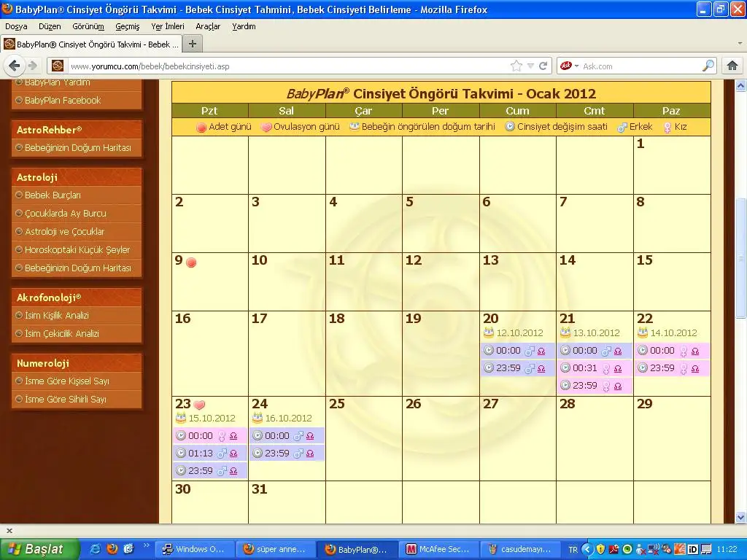Click the yorumcu.com site icon in address bar
Screen dimensions: 747x560
click(x=58, y=66)
